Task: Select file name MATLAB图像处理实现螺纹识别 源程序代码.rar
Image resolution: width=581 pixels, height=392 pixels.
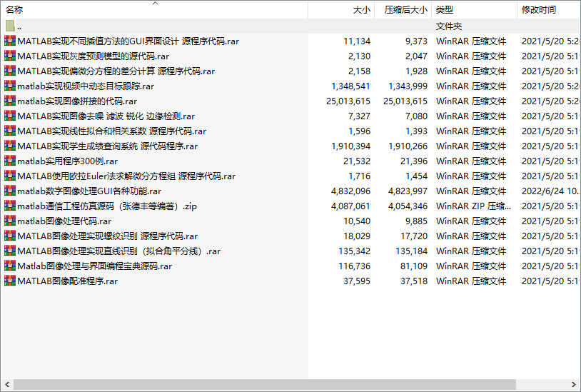Action: coord(108,236)
